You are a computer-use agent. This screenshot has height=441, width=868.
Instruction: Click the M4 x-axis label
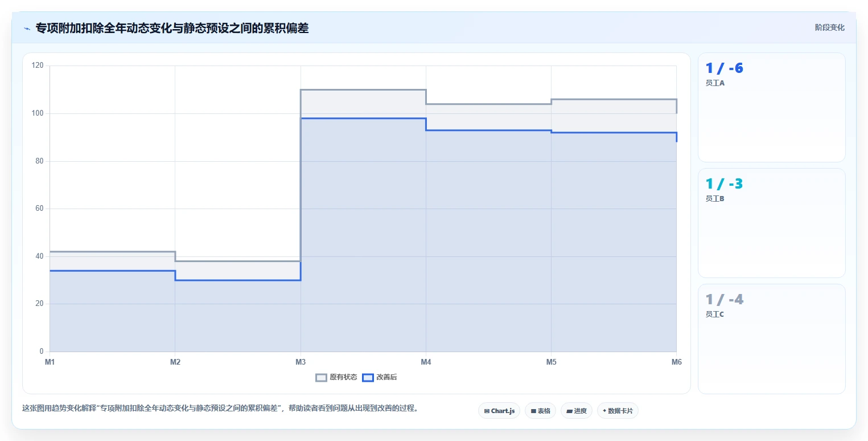tap(426, 362)
